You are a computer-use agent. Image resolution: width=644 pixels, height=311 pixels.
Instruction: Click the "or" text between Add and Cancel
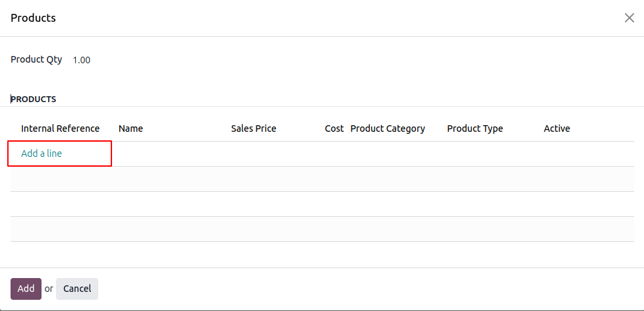coord(49,289)
